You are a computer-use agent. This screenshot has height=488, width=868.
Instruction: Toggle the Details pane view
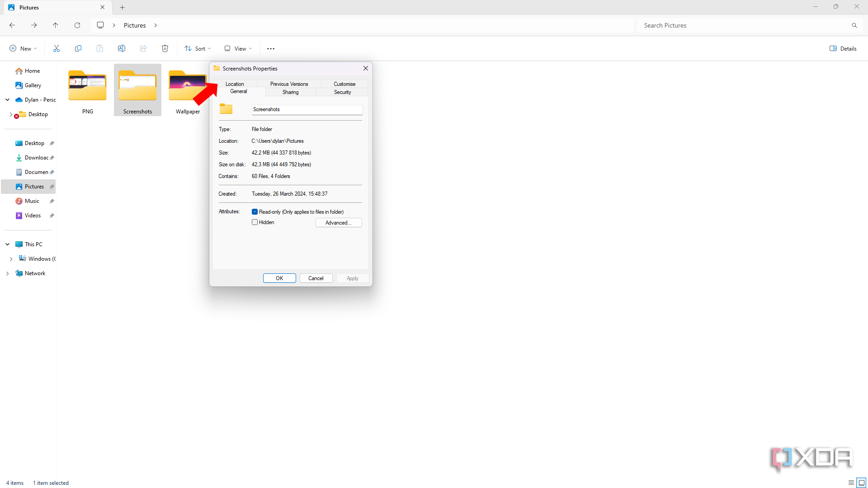coord(843,48)
